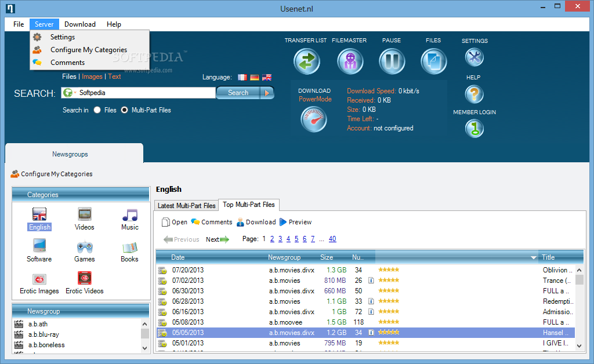The image size is (594, 364).
Task: Click info icon on 07/02/2013 row
Action: pos(371,281)
